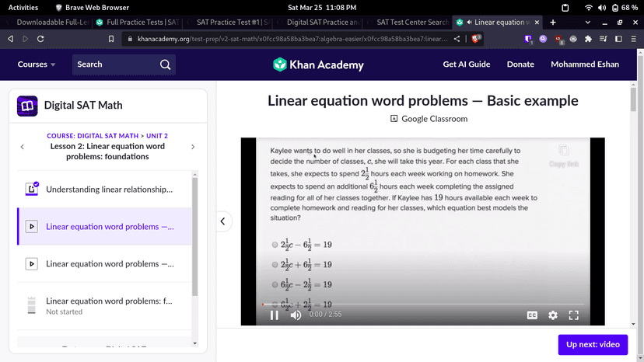Switch to Downloadable Full-Length tab

(48, 23)
